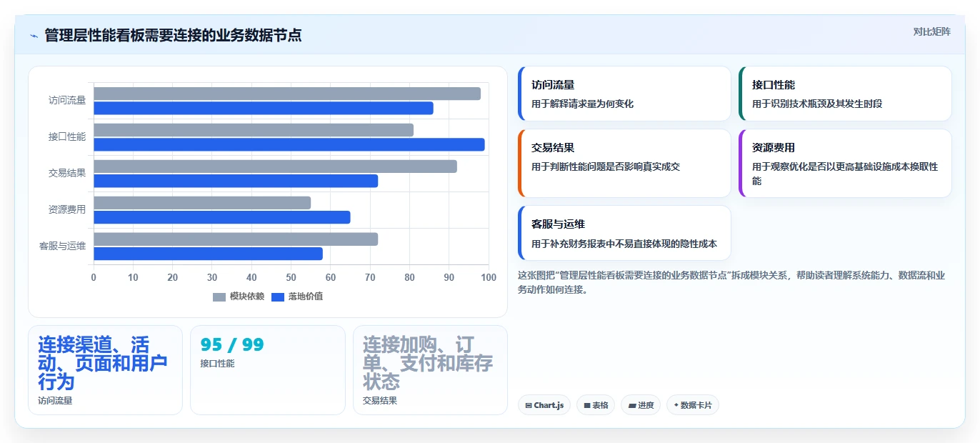The height and width of the screenshot is (443, 980).
Task: Click the blue 客服与运维 bar in the chart
Action: 208,254
